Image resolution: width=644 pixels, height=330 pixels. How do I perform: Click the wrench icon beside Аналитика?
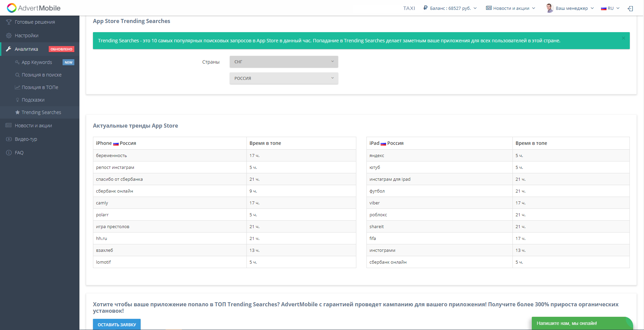(9, 49)
